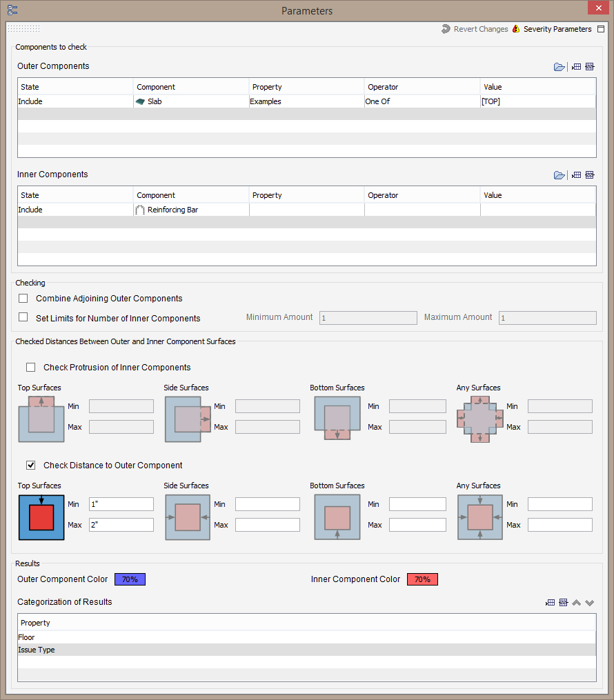Click Any Surfaces Min distance field

(x=560, y=504)
